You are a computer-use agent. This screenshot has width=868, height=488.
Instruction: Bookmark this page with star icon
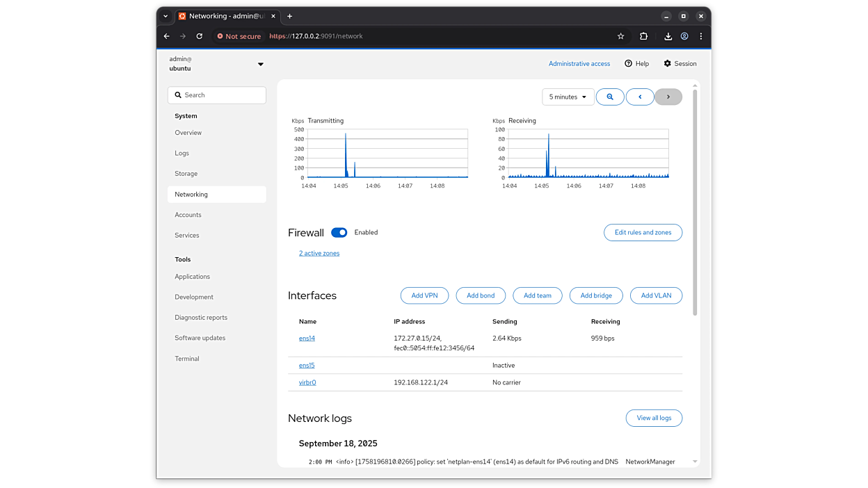pos(621,36)
